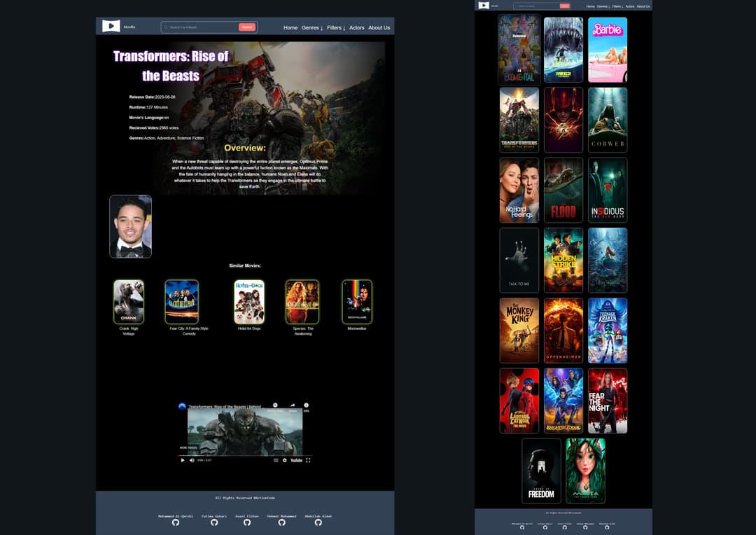Click the trailer video progress bar
This screenshot has width=756, height=535.
click(x=245, y=455)
